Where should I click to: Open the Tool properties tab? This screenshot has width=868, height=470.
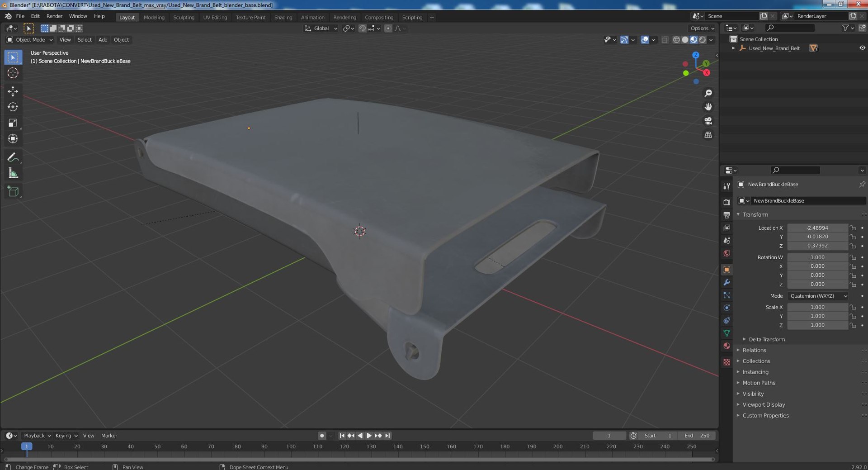pos(726,186)
